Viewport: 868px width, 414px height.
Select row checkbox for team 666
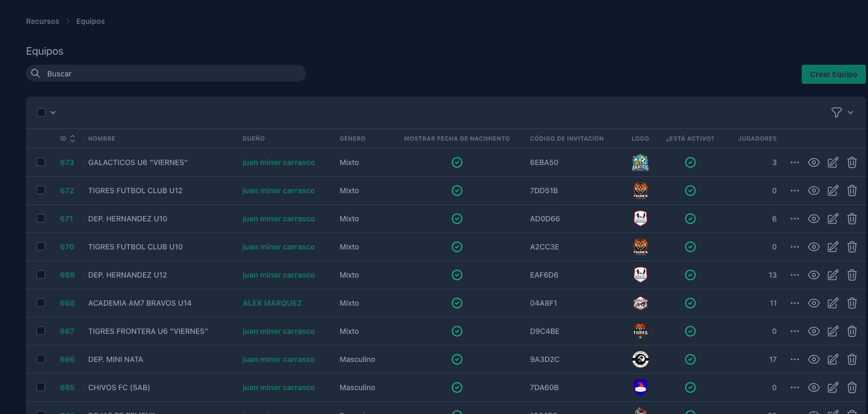(x=41, y=359)
